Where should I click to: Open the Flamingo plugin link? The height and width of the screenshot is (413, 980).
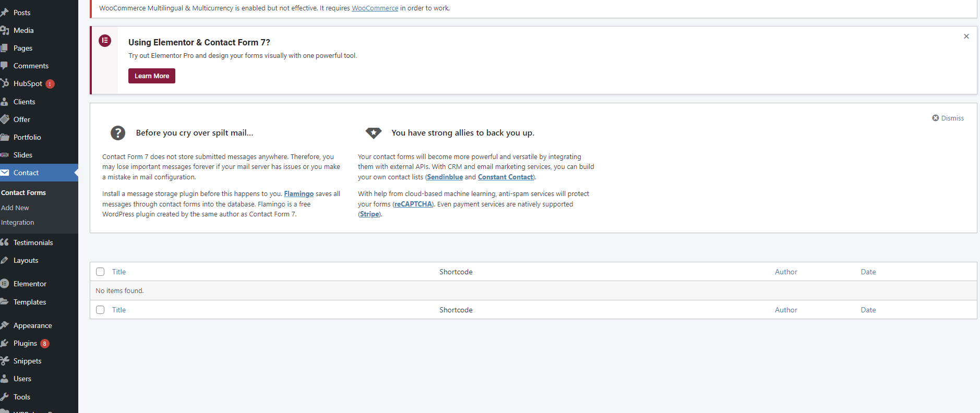pyautogui.click(x=298, y=194)
